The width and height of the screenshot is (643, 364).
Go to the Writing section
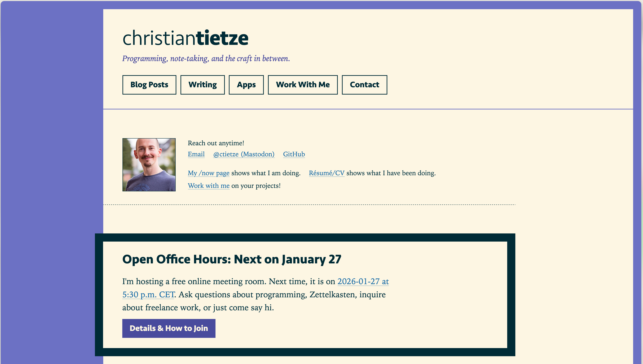click(x=202, y=85)
